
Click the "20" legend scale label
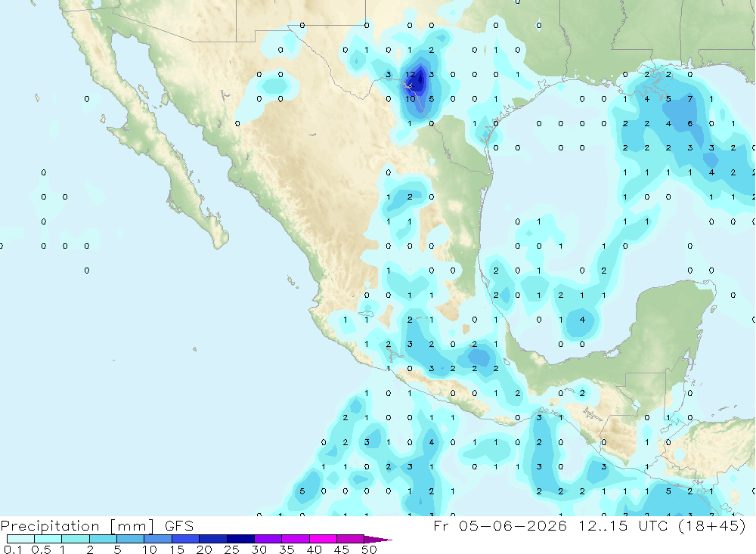[x=204, y=549]
